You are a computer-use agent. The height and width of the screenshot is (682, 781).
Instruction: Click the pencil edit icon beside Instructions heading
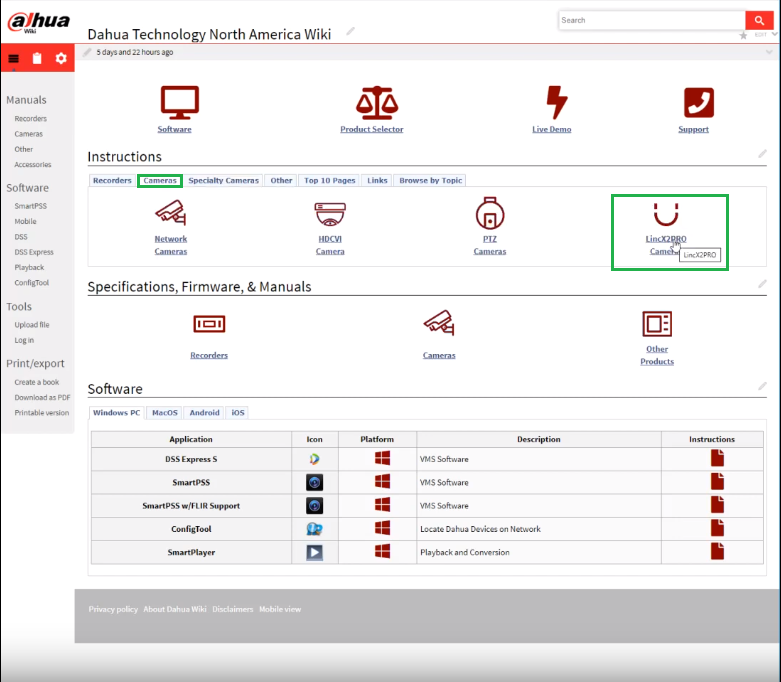(x=762, y=154)
